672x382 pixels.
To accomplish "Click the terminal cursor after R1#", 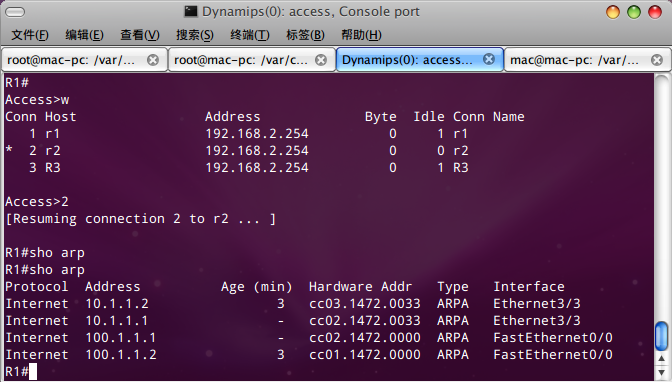I will [33, 372].
